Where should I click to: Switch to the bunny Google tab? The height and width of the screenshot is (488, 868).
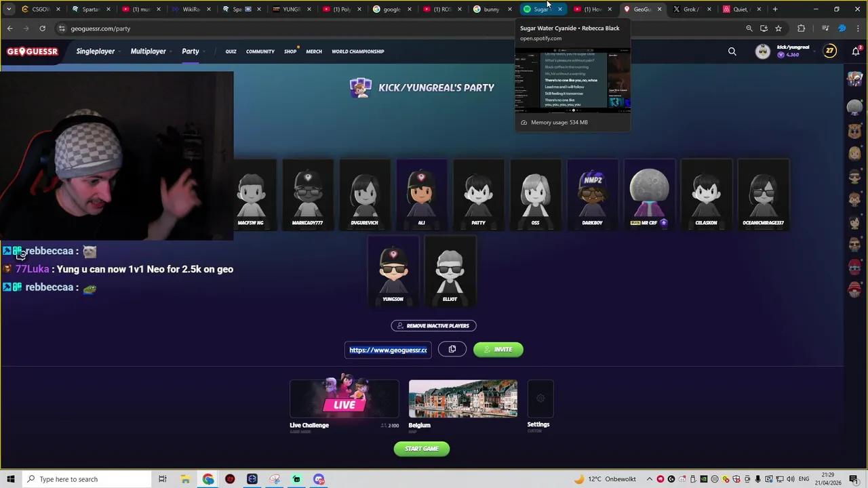click(x=492, y=9)
